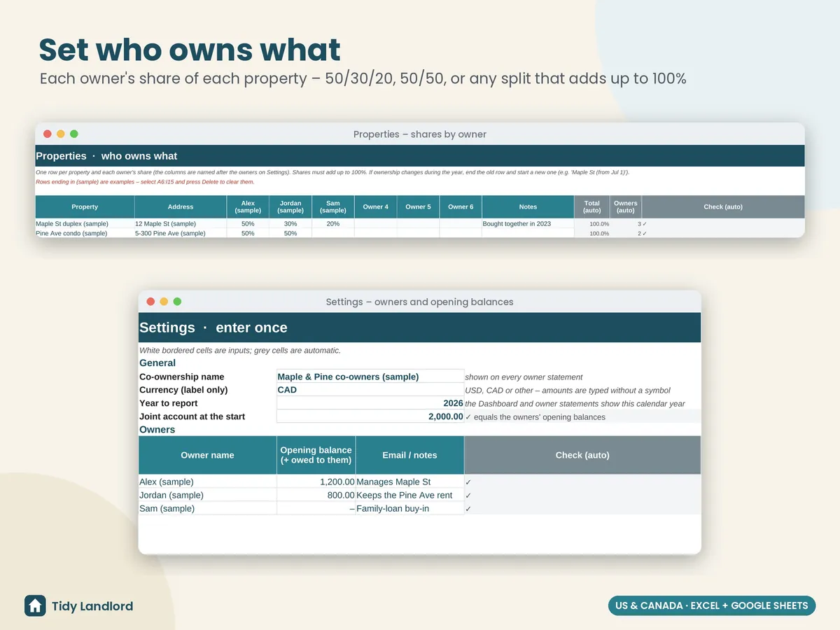Click the Keeps the Pine Ave rent note

409,495
